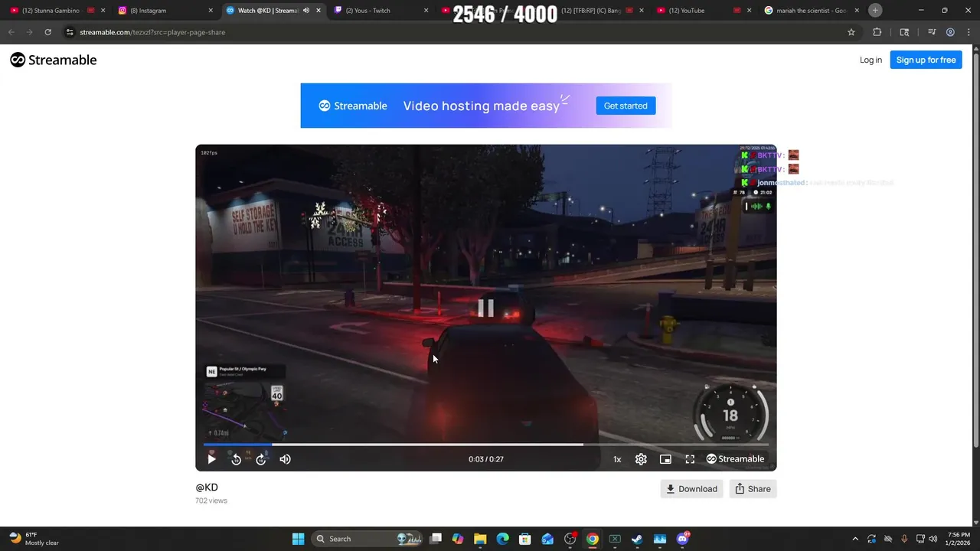Go back in browser history

pos(11,32)
